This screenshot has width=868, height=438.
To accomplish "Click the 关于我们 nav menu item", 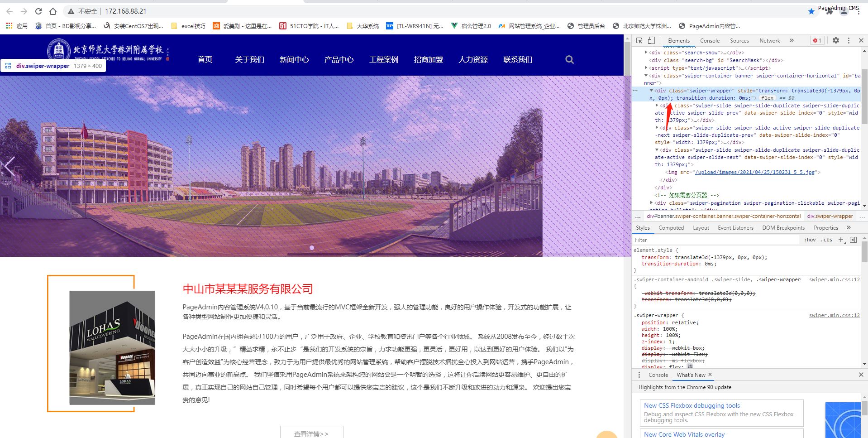I will (x=249, y=59).
